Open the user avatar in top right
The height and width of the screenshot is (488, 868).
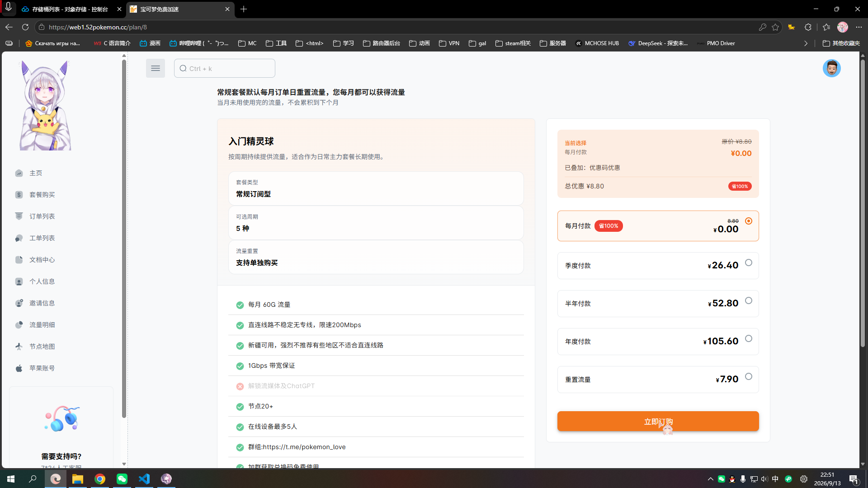831,68
